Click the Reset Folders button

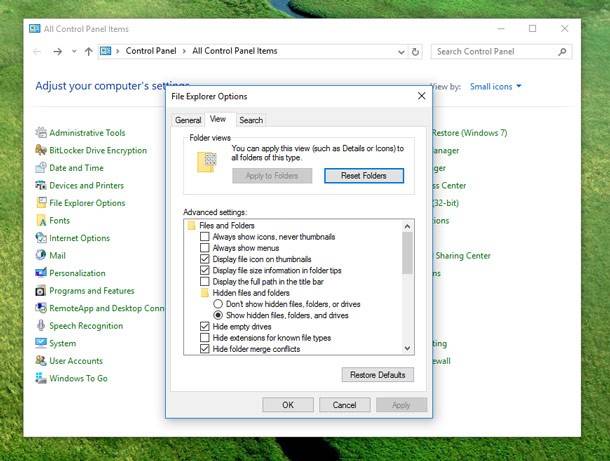coord(364,176)
